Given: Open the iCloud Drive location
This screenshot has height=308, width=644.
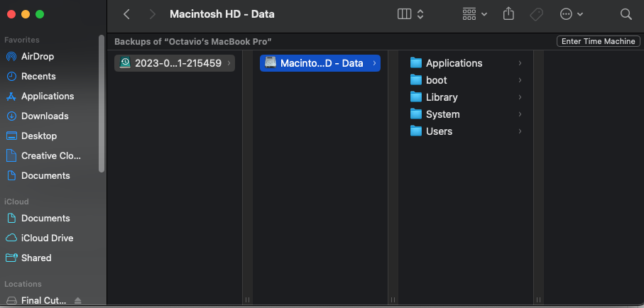Looking at the screenshot, I should pos(47,238).
